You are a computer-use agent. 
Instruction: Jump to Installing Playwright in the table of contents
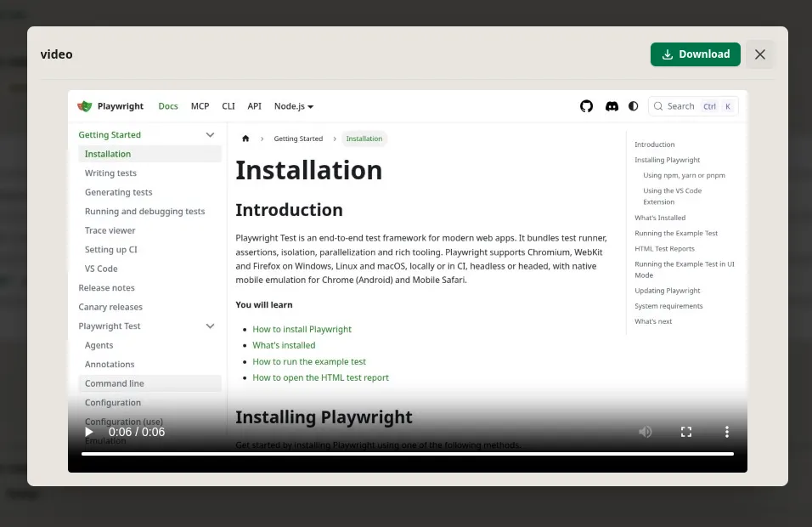pyautogui.click(x=667, y=160)
